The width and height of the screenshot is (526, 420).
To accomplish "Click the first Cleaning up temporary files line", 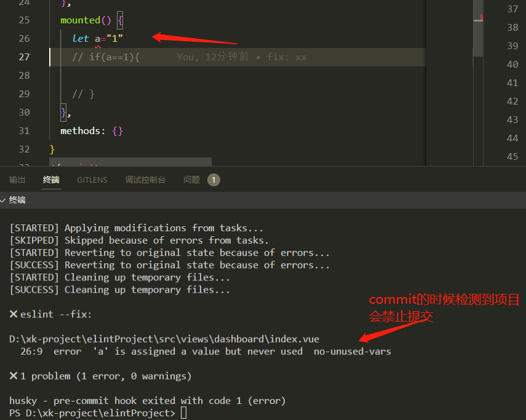I will pos(120,277).
